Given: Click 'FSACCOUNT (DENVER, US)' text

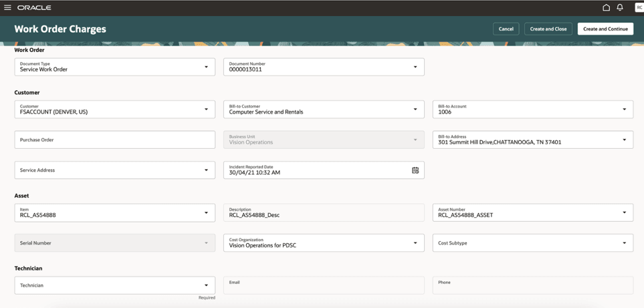Looking at the screenshot, I should coord(53,112).
